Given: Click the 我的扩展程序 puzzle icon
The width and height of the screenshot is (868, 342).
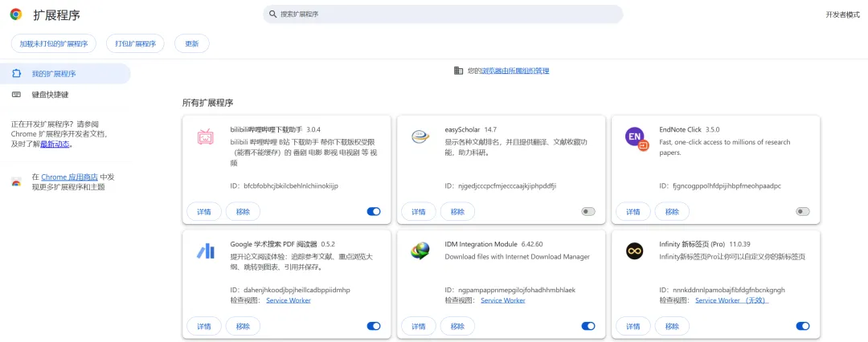Looking at the screenshot, I should [16, 74].
